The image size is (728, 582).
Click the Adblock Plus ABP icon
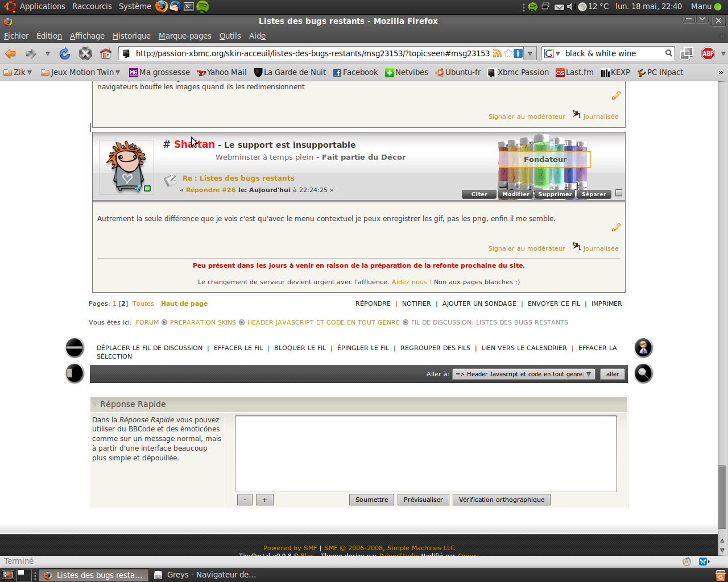point(708,53)
